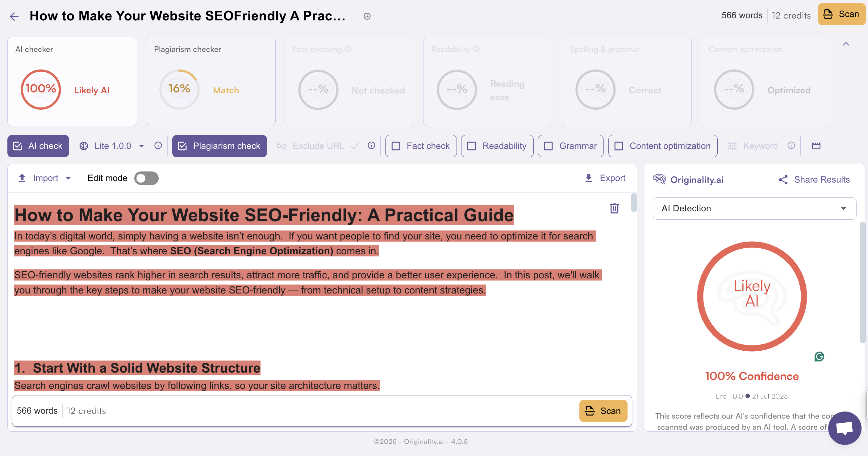
Task: Click the Export download icon
Action: pyautogui.click(x=589, y=178)
